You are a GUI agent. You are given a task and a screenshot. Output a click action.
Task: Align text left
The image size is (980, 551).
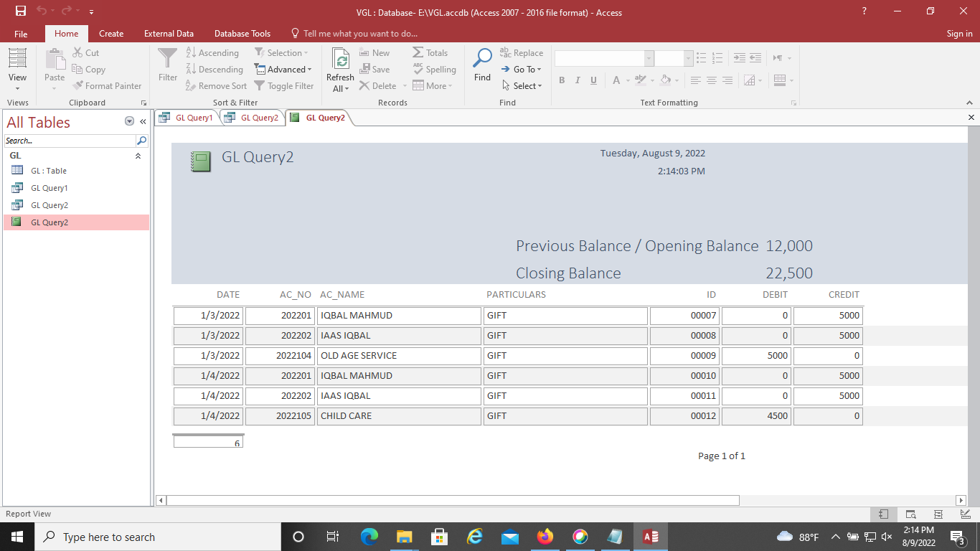coord(695,80)
